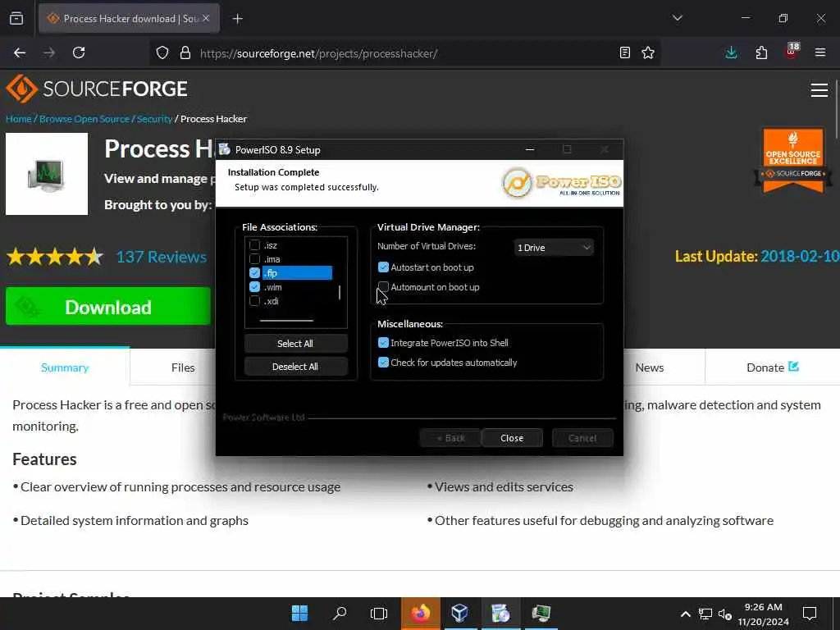Switch to the News tab
The width and height of the screenshot is (840, 630).
point(650,367)
